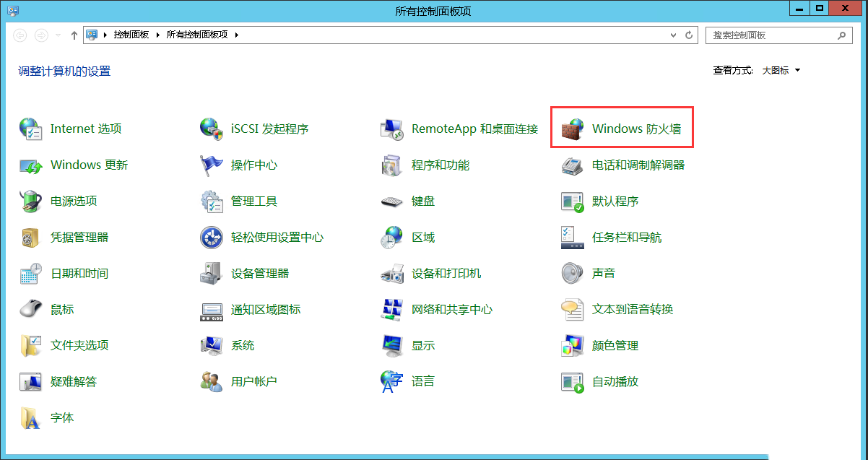868x460 pixels.
Task: Open the 管理工具 gear icon
Action: pyautogui.click(x=211, y=201)
